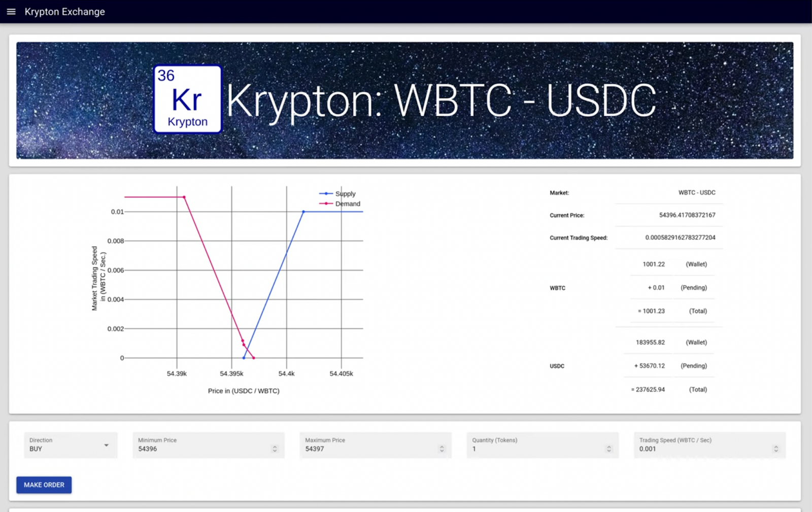Click the Krypton Exchange app title
The width and height of the screenshot is (812, 512).
65,12
